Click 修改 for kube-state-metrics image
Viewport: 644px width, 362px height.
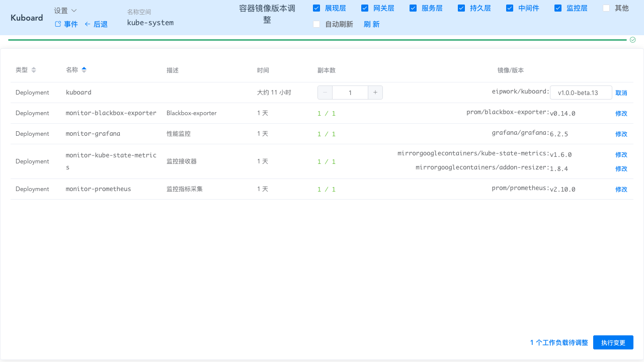click(621, 155)
